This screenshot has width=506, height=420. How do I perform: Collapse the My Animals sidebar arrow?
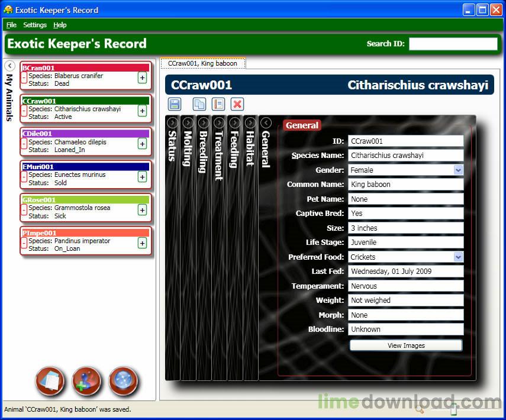10,66
